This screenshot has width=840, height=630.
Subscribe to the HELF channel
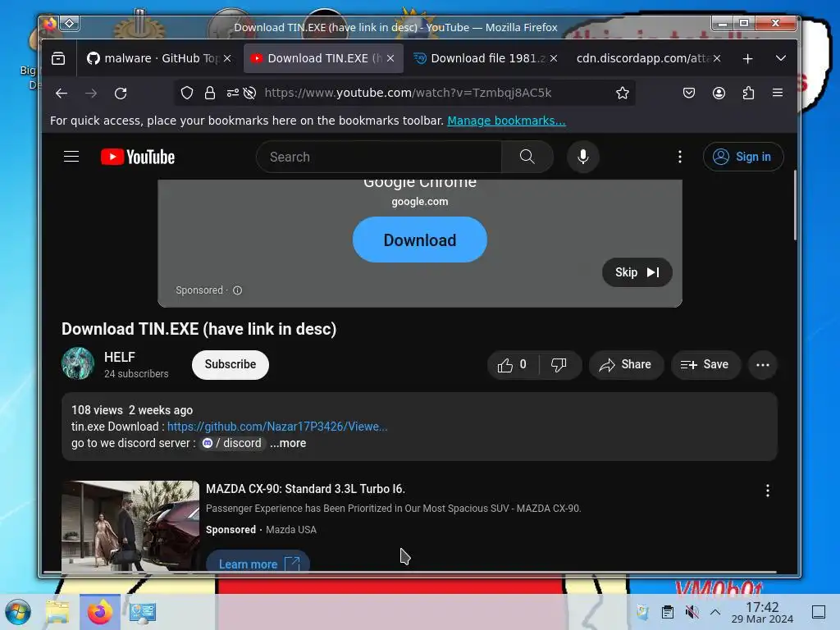tap(231, 364)
